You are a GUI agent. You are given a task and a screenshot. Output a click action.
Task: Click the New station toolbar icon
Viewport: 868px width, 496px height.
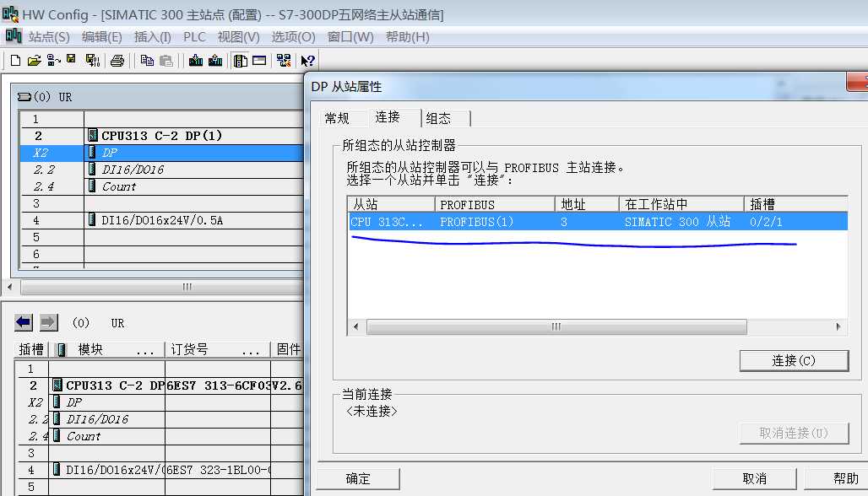[x=15, y=60]
